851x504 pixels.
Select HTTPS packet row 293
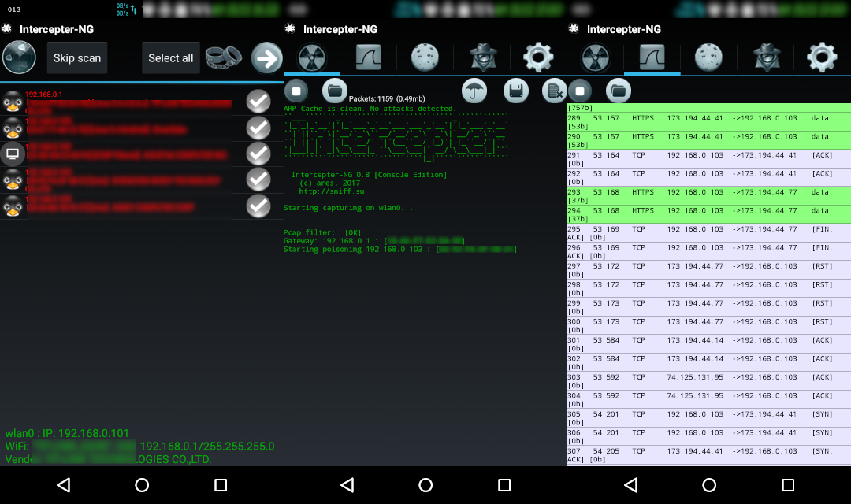coord(709,196)
